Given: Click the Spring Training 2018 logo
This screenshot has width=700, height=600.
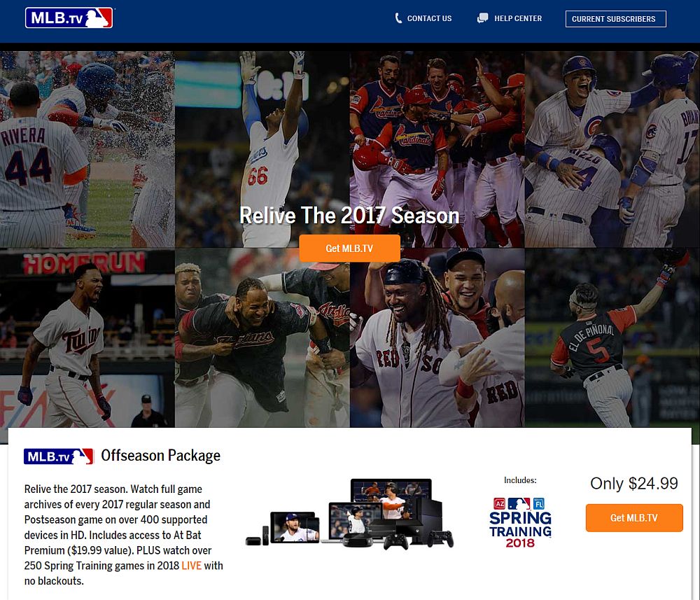Looking at the screenshot, I should (x=521, y=522).
